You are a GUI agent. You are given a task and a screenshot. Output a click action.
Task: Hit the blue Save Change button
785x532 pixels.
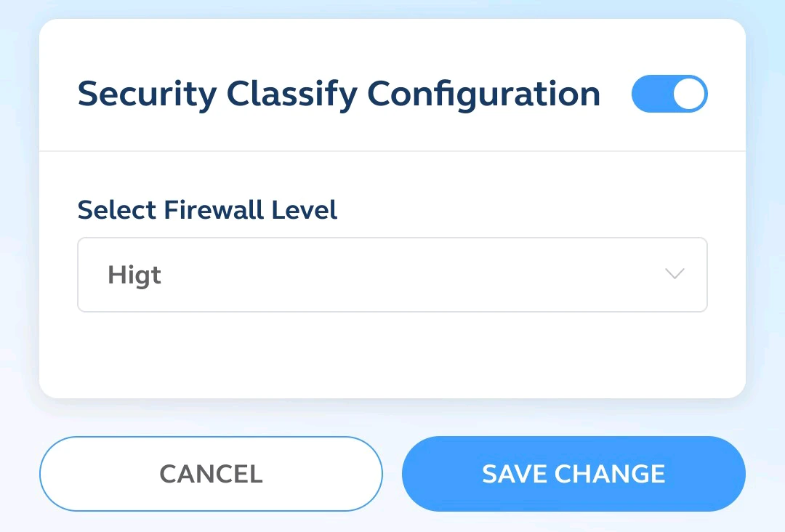573,474
